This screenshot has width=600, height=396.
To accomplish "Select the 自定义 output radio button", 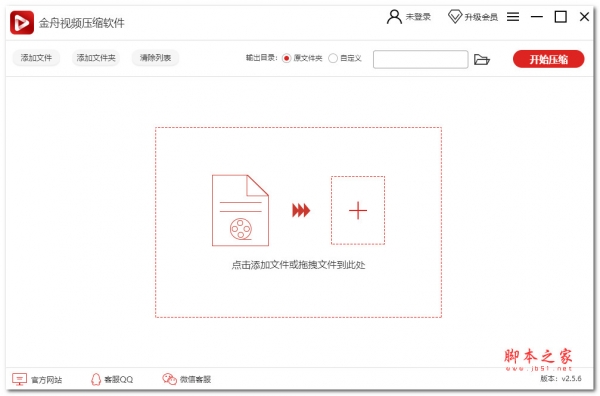I will pos(333,58).
